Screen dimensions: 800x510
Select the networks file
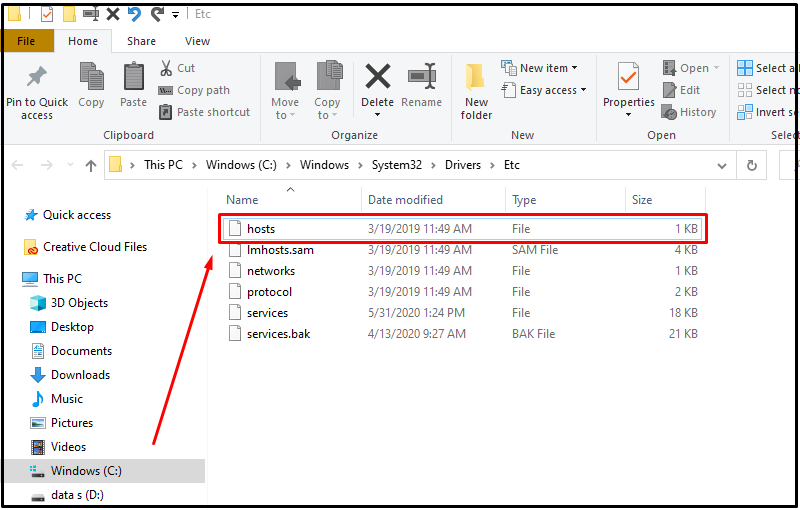(x=463, y=271)
